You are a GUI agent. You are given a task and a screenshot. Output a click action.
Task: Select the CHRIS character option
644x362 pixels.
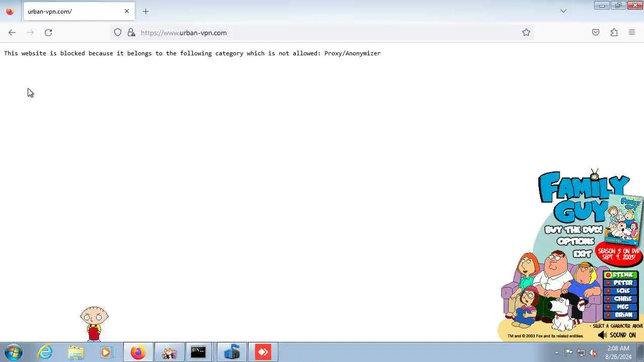coord(621,299)
